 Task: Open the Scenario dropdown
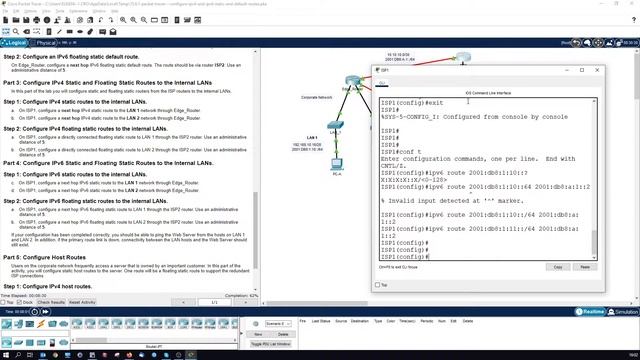278,324
